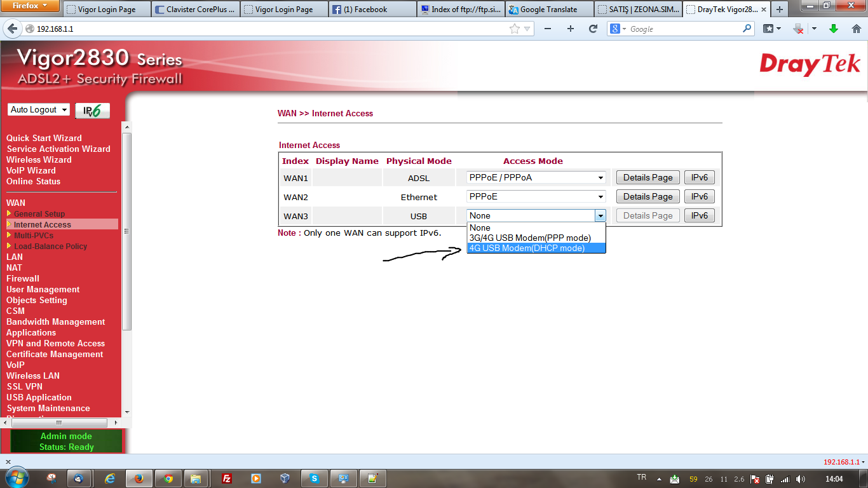Bookmark this page with the star icon
The image size is (868, 488).
pyautogui.click(x=514, y=29)
